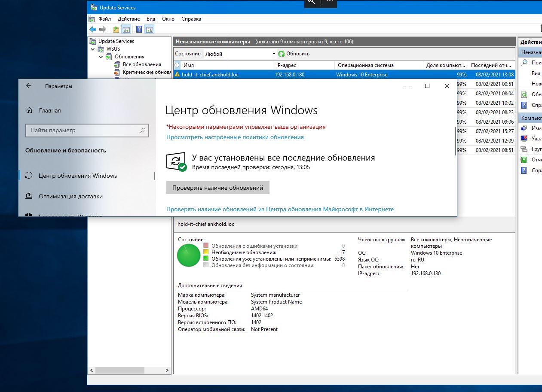This screenshot has height=392, width=542.
Task: Open the Состояние status filter dropdown
Action: (240, 54)
